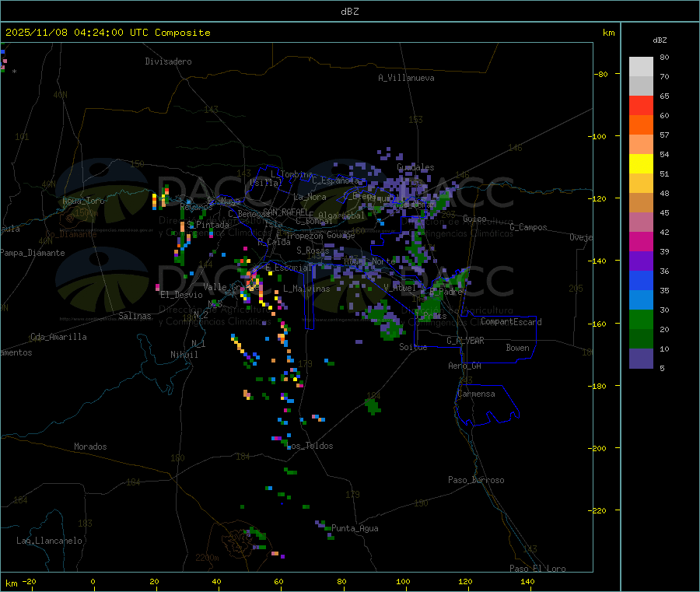The height and width of the screenshot is (592, 700).
Task: Click the light blue 30-35 dBZ swatch
Action: pos(641,300)
